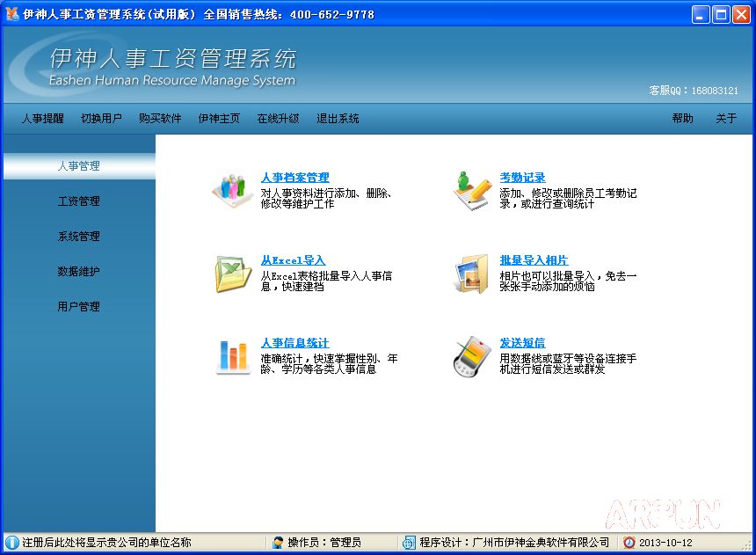This screenshot has height=555, width=756.
Task: Click the application icon in the title bar
Action: [11, 11]
